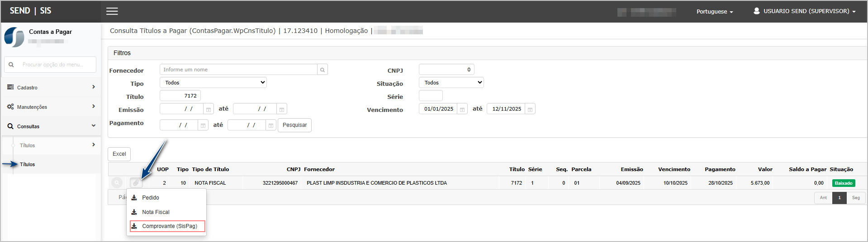Click the paperclip attachment icon in row
Image resolution: width=868 pixels, height=242 pixels.
pyautogui.click(x=136, y=183)
